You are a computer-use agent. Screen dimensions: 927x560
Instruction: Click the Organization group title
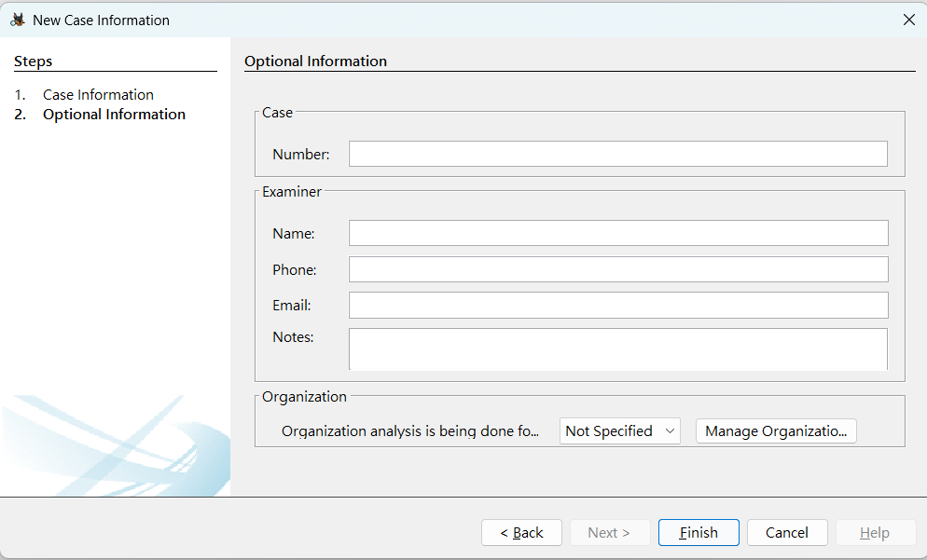[x=304, y=396]
